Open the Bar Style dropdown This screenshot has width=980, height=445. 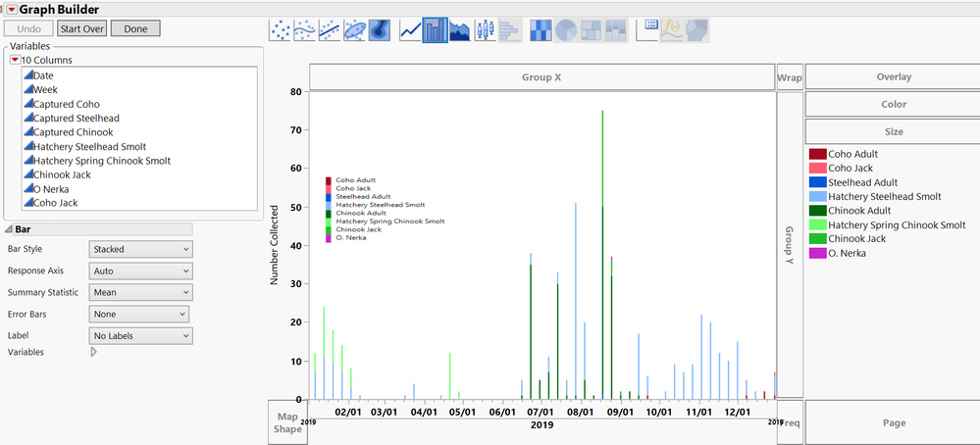pyautogui.click(x=140, y=249)
